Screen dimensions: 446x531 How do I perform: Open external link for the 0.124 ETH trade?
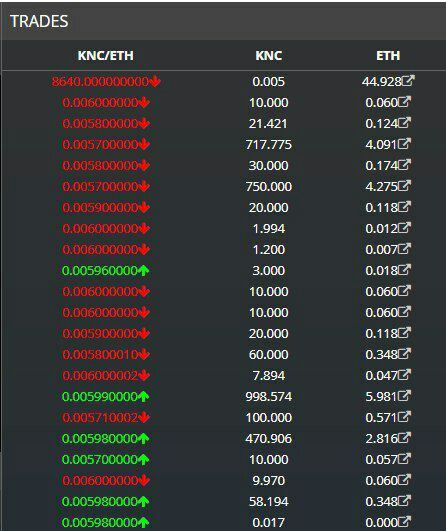pyautogui.click(x=404, y=123)
